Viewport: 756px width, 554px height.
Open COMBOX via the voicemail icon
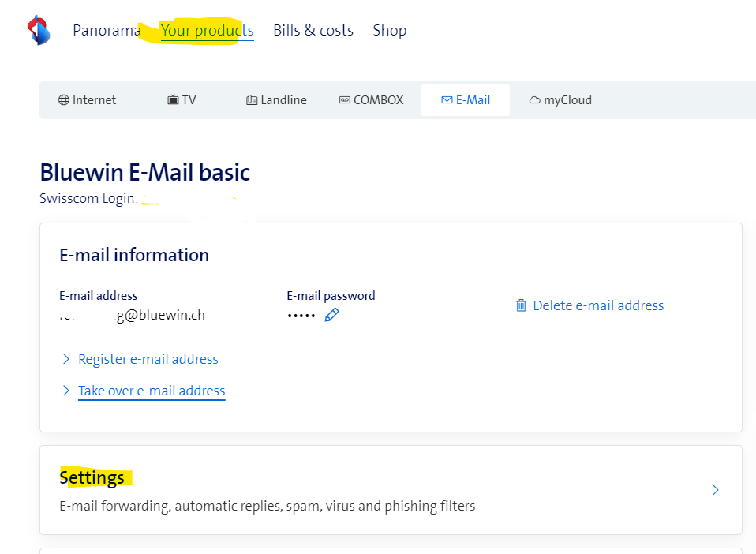(x=344, y=100)
